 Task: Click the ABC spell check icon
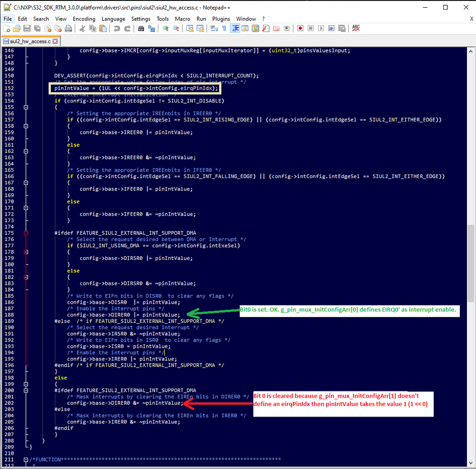pyautogui.click(x=356, y=28)
